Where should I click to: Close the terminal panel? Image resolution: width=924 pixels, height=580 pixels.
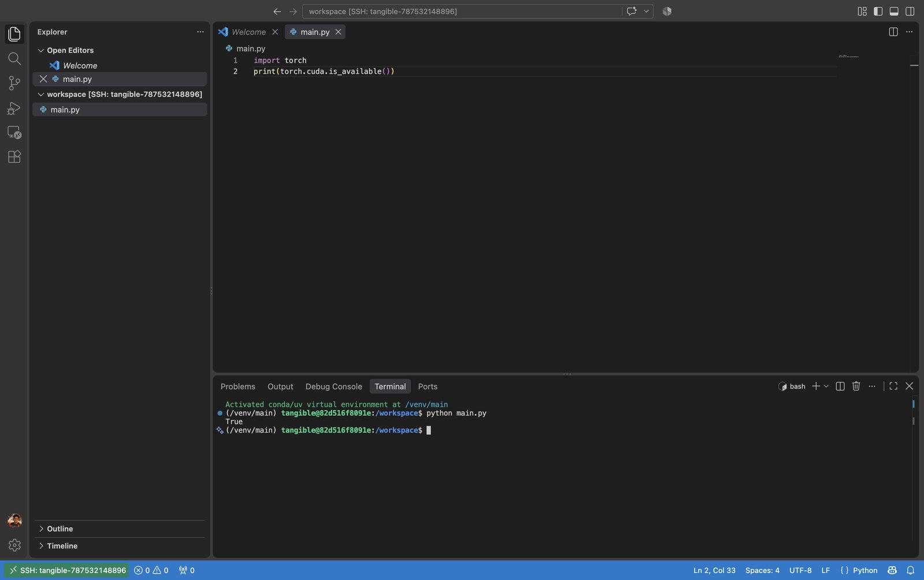click(x=910, y=386)
